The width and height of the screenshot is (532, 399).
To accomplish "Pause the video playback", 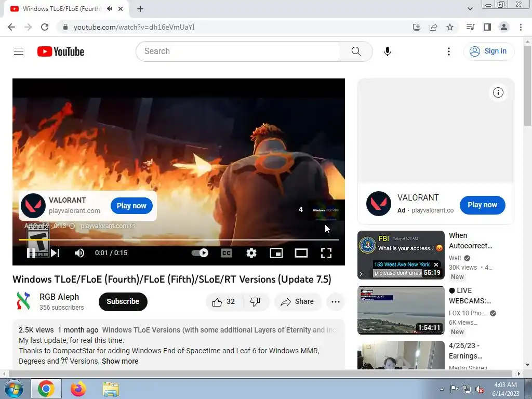I will pyautogui.click(x=31, y=253).
